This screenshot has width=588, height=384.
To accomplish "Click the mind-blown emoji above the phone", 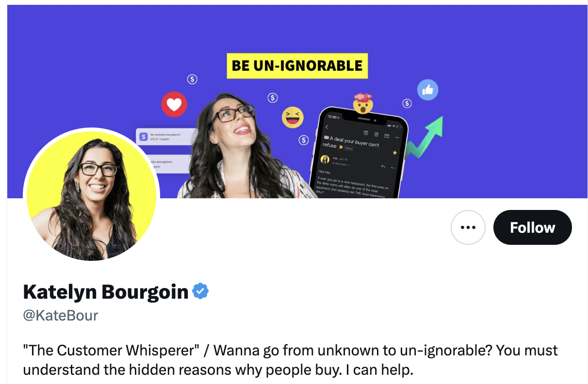I will tap(363, 102).
